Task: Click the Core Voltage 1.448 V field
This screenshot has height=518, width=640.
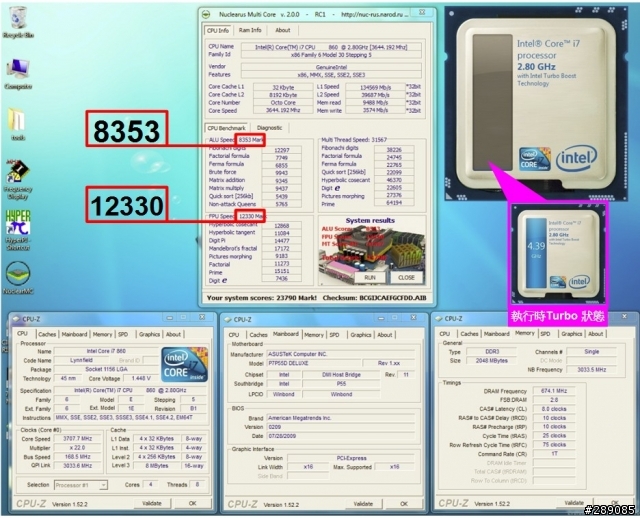Action: (x=141, y=378)
